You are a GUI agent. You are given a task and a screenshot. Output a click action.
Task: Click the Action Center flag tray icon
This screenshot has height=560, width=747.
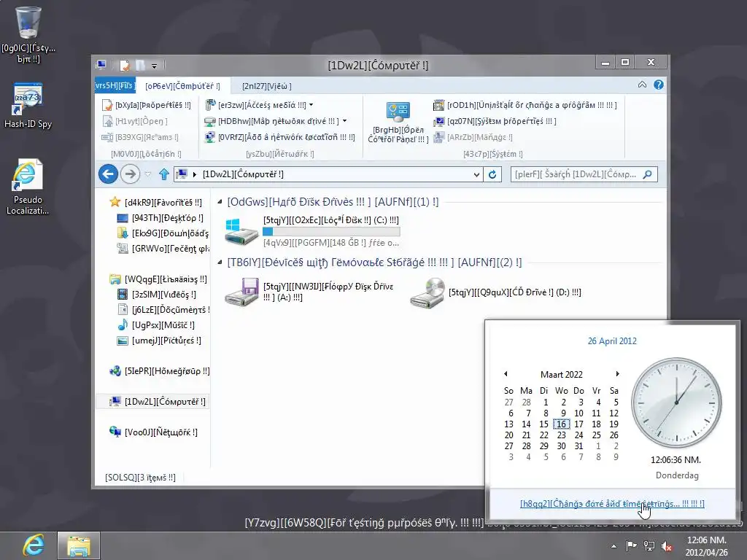tap(631, 546)
